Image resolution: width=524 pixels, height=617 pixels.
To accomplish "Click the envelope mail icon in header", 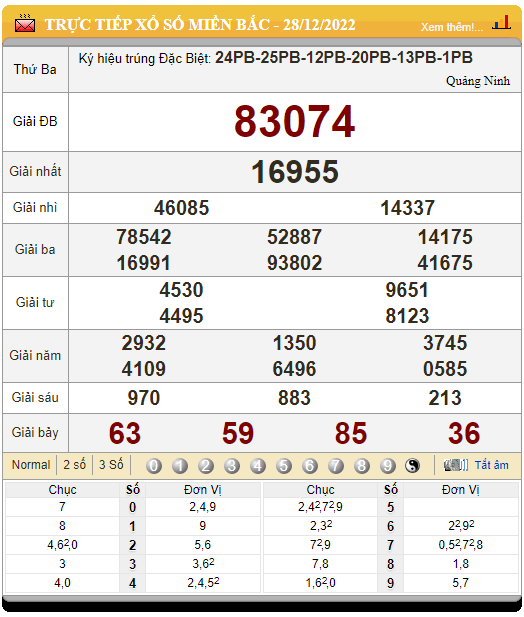I will pos(25,24).
